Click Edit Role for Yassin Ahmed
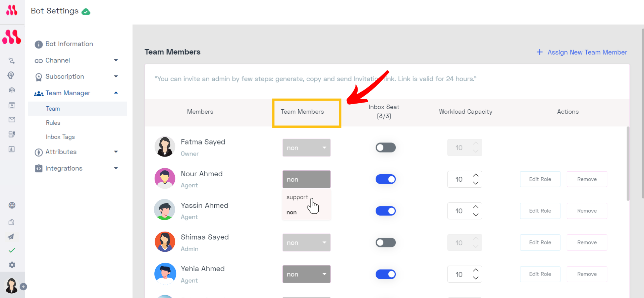 tap(540, 211)
